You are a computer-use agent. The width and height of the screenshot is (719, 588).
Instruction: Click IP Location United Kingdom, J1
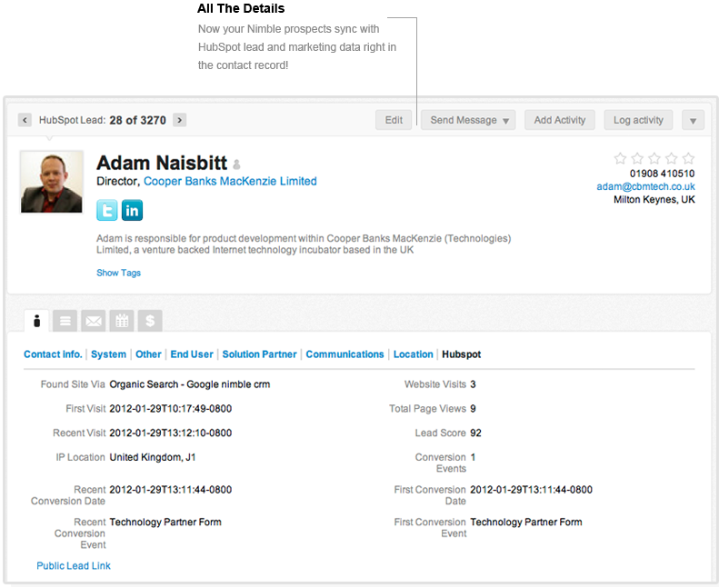coord(153,457)
